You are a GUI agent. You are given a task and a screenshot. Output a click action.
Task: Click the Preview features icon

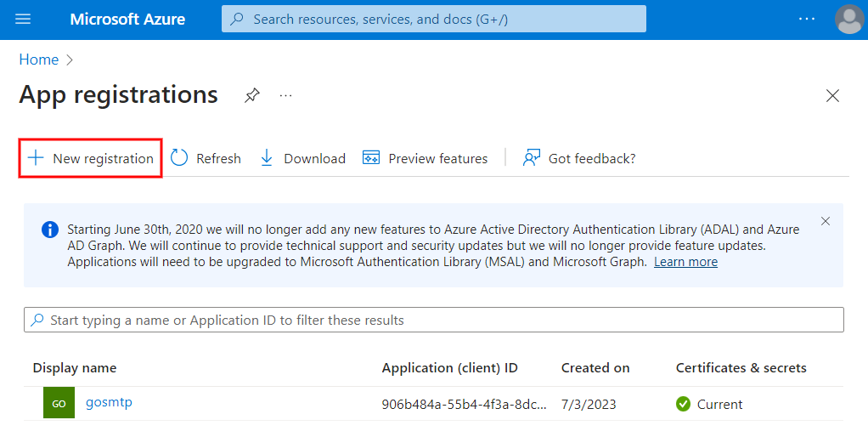click(371, 158)
